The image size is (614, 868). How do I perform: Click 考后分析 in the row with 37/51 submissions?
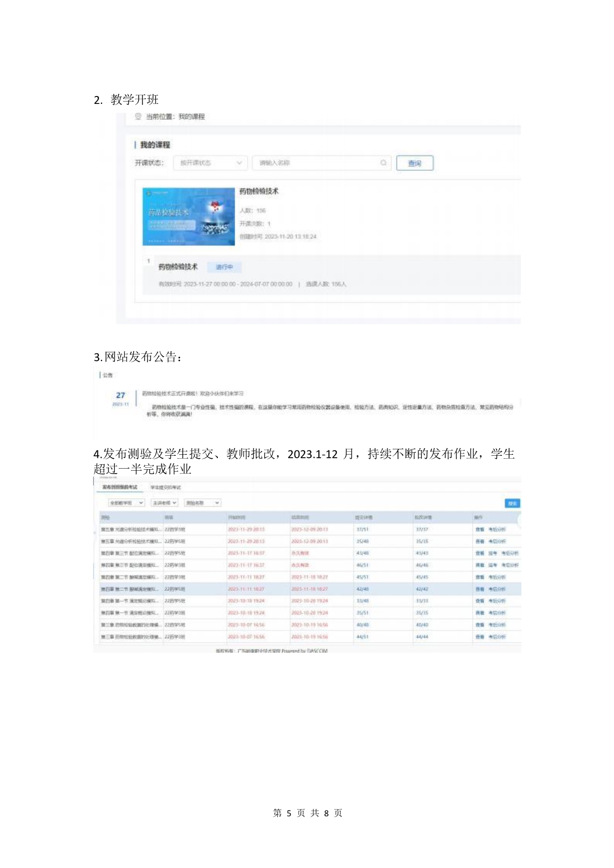coord(497,530)
